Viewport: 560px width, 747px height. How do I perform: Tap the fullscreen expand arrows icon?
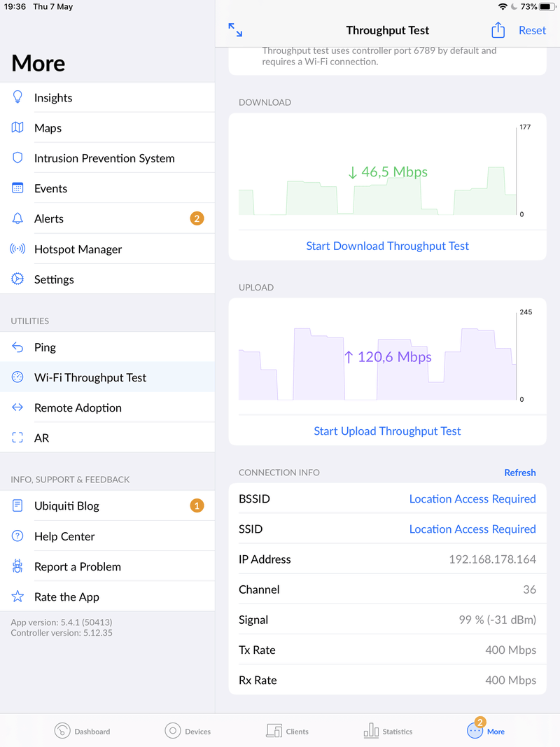[x=235, y=30]
